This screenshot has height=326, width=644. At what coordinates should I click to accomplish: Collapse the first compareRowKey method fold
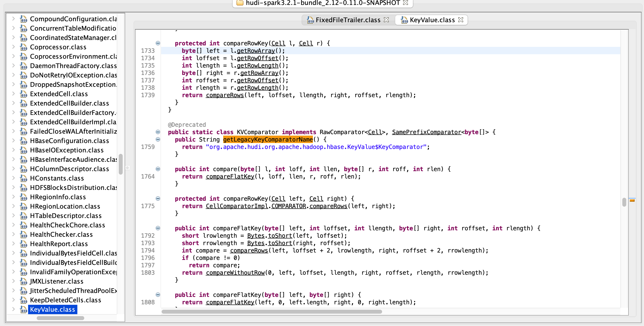coord(158,43)
